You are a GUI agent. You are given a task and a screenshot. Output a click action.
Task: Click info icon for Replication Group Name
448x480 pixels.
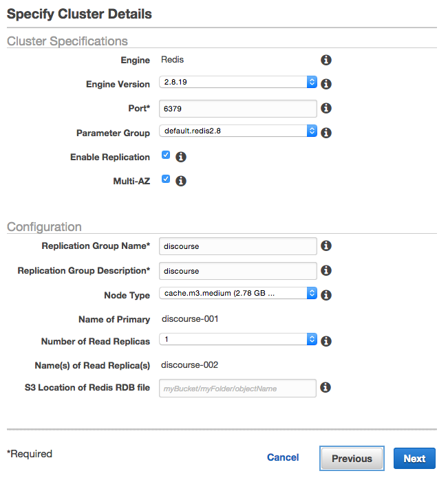tap(326, 246)
